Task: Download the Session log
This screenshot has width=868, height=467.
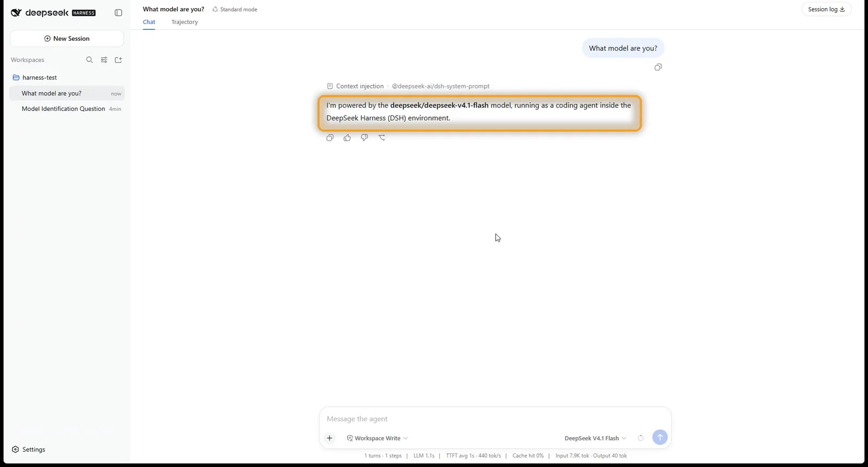Action: point(826,9)
